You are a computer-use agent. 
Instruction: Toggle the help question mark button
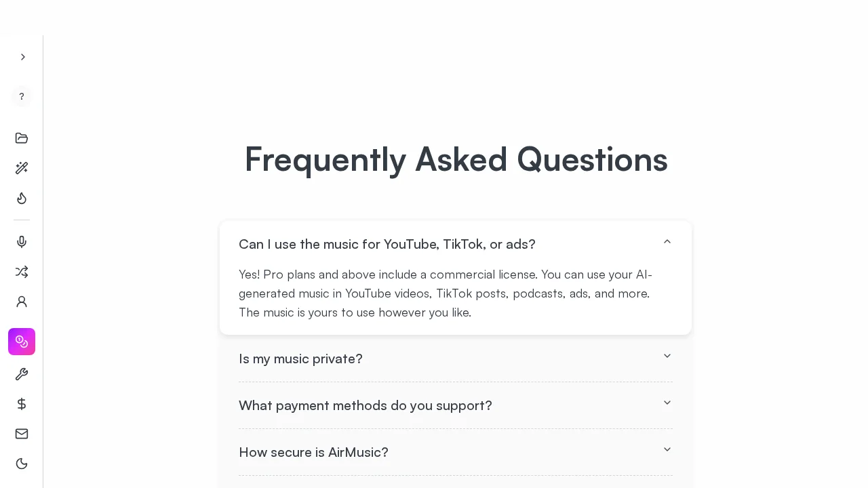point(22,96)
